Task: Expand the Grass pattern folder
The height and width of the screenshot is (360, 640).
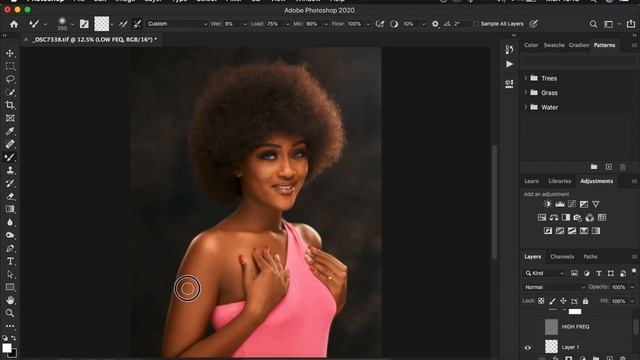Action: (x=526, y=92)
